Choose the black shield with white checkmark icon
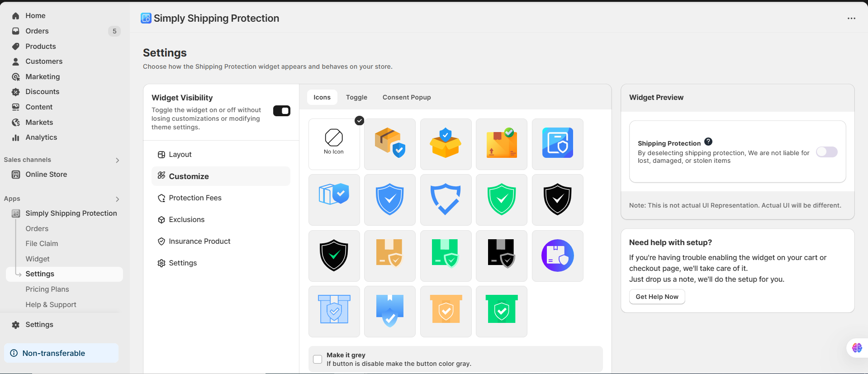 pyautogui.click(x=557, y=200)
